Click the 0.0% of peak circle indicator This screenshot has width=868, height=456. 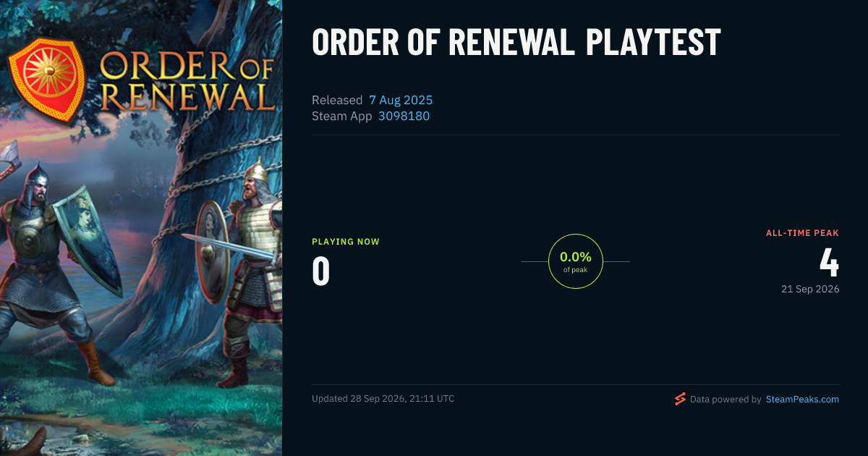pos(576,261)
